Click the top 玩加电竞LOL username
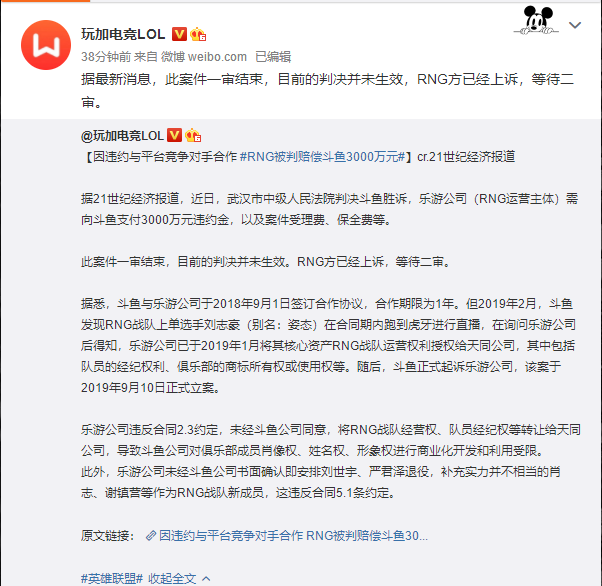This screenshot has width=602, height=586. click(x=123, y=34)
